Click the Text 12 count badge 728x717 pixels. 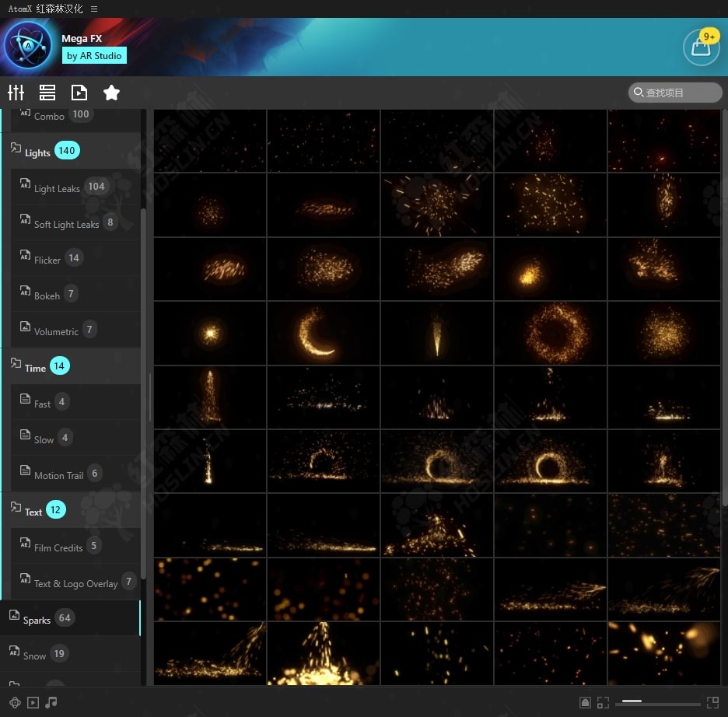tap(56, 510)
